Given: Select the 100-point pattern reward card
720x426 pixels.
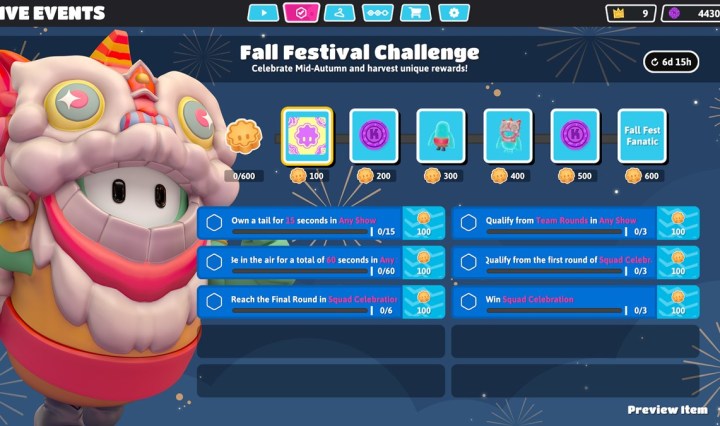Looking at the screenshot, I should (x=307, y=136).
